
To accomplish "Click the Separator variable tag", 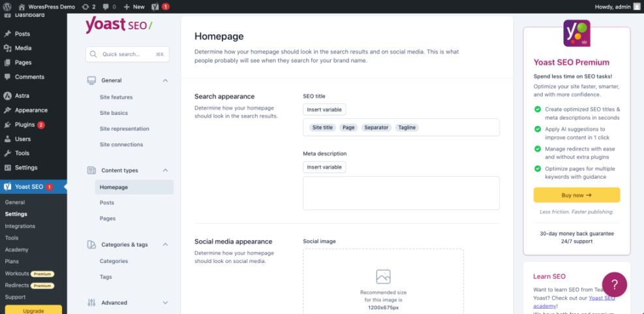I will click(x=376, y=128).
